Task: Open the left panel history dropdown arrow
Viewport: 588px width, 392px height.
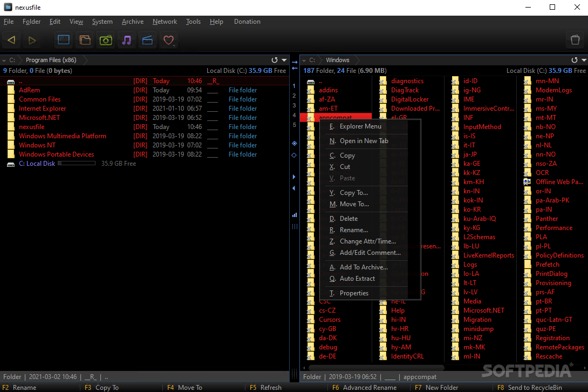Action: pyautogui.click(x=284, y=60)
